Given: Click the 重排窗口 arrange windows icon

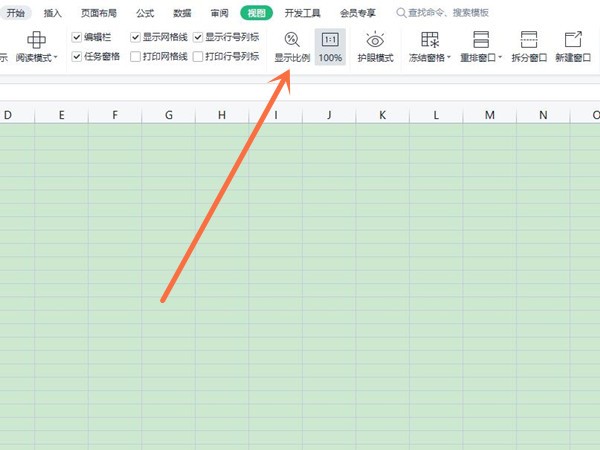Looking at the screenshot, I should [481, 40].
